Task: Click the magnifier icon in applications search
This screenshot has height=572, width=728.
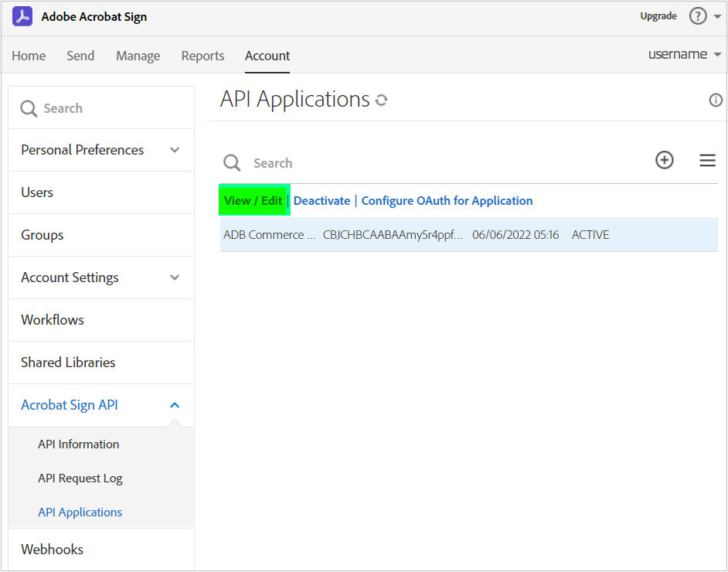Action: point(232,162)
